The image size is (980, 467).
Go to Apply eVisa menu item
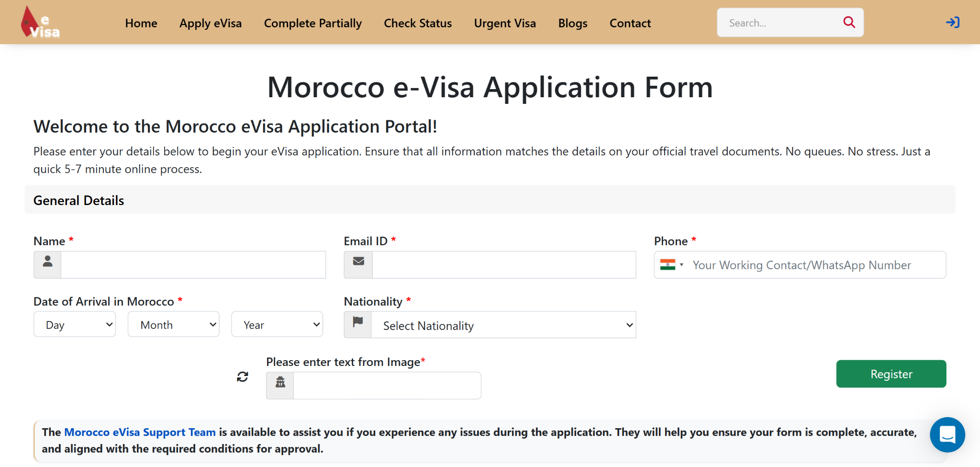click(211, 23)
